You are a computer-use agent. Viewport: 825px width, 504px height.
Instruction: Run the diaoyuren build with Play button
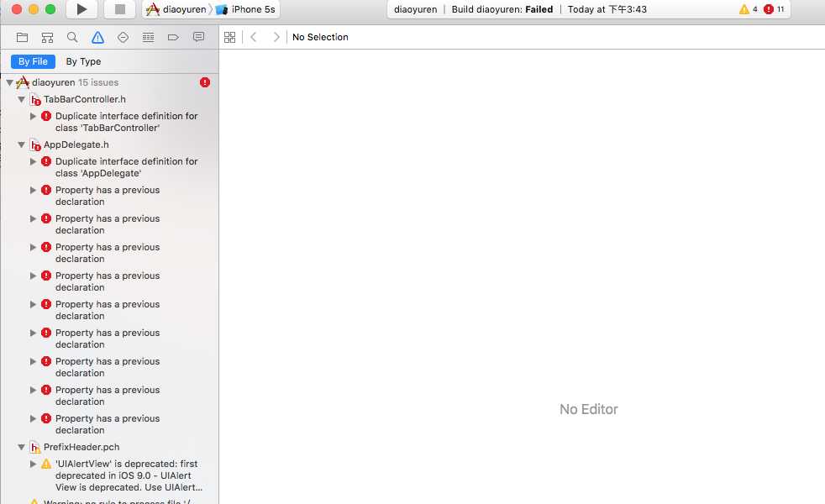[x=81, y=9]
